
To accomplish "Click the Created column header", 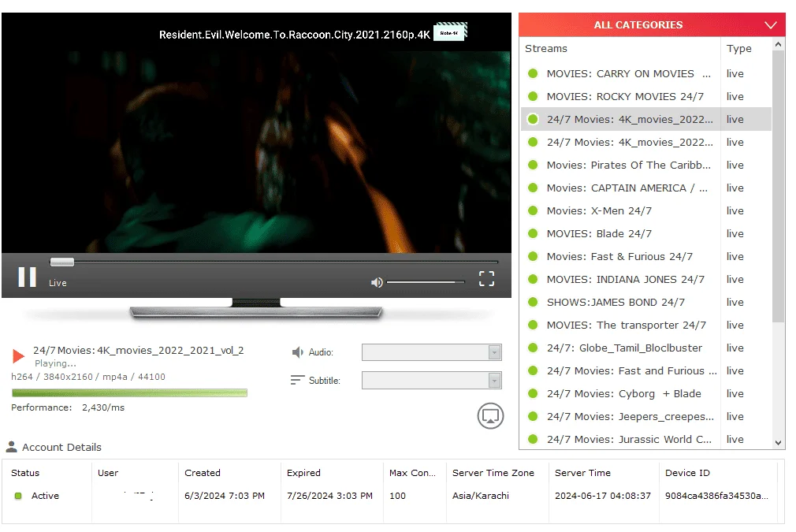I will [x=202, y=473].
